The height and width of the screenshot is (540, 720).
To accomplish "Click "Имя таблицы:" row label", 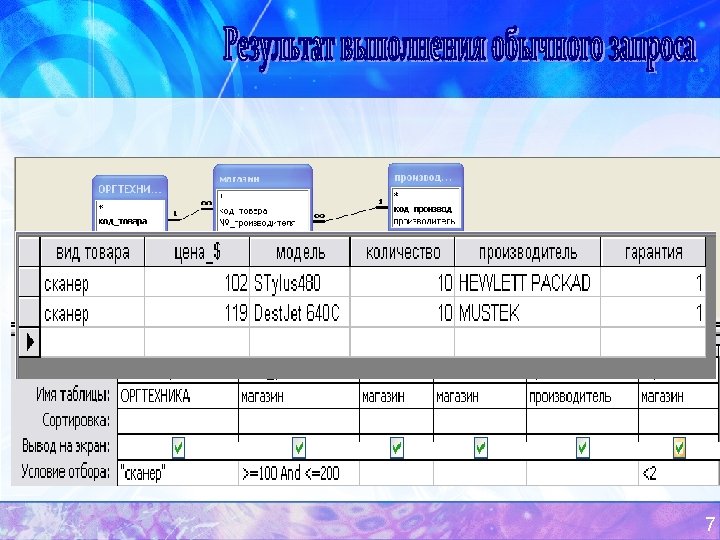I will tap(73, 394).
